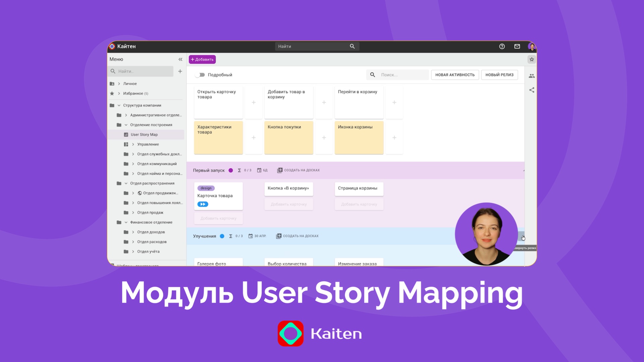Click the user avatar in top right corner
The height and width of the screenshot is (362, 644).
tap(532, 46)
